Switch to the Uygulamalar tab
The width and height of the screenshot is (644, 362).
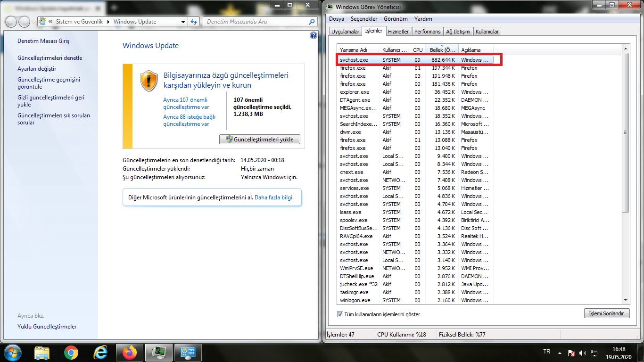346,32
